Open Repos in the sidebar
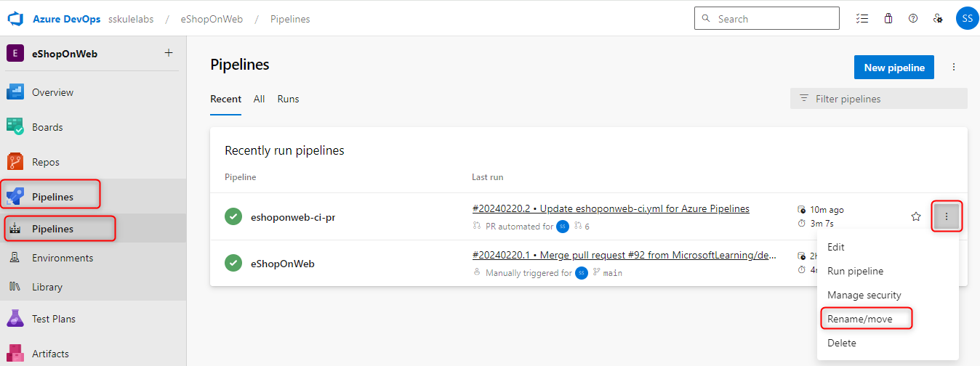This screenshot has height=366, width=980. [x=45, y=162]
